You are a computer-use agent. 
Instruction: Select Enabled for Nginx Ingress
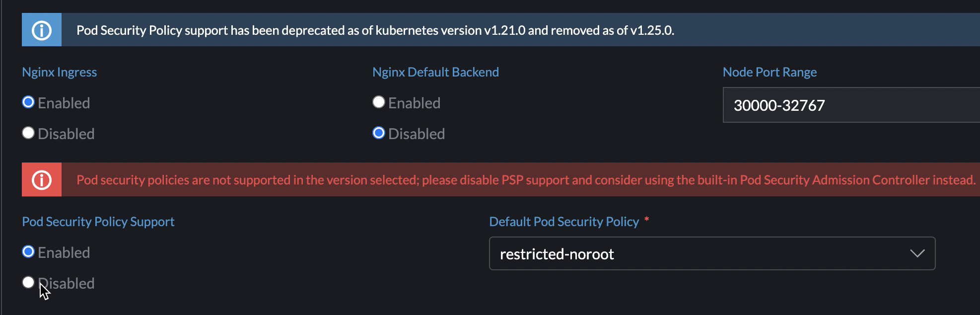click(x=28, y=102)
